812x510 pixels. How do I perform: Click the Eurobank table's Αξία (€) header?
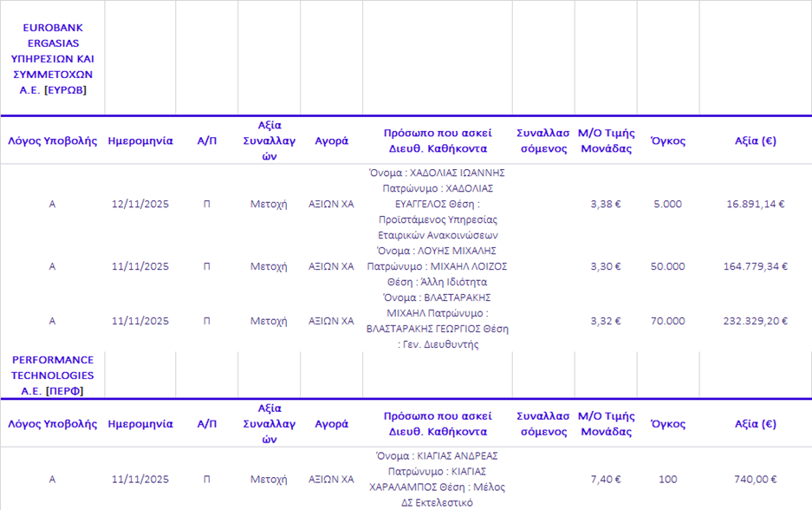[756, 141]
